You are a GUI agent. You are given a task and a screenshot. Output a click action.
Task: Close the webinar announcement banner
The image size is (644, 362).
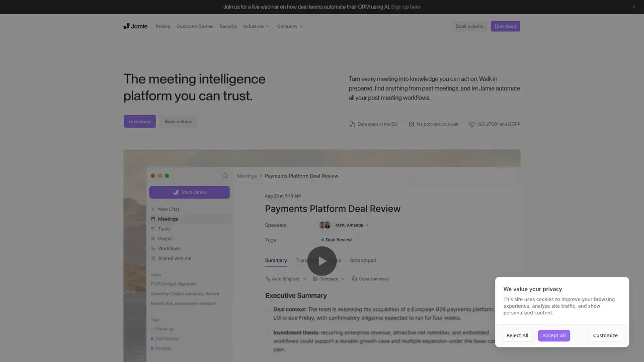(634, 7)
